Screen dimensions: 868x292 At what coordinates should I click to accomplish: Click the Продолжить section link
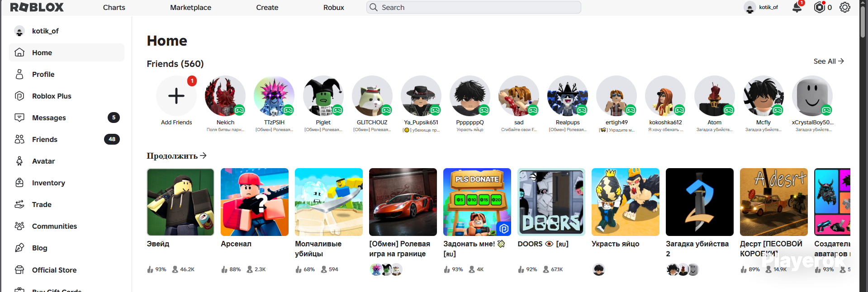176,155
